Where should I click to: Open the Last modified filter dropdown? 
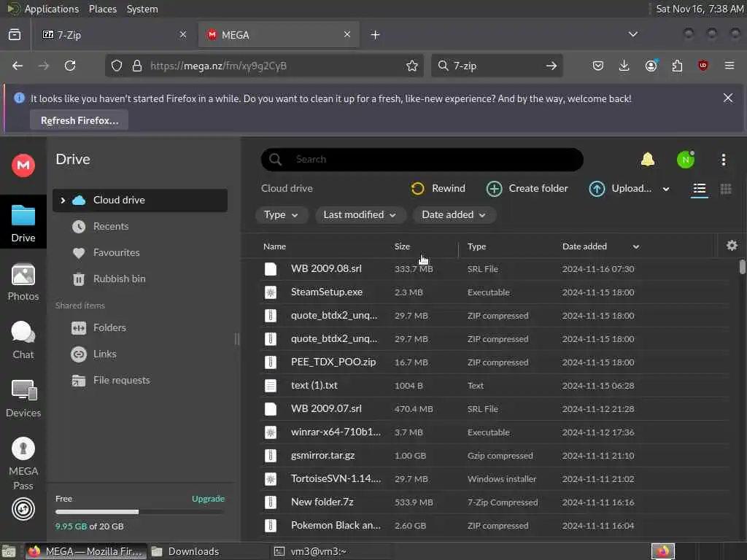click(360, 215)
